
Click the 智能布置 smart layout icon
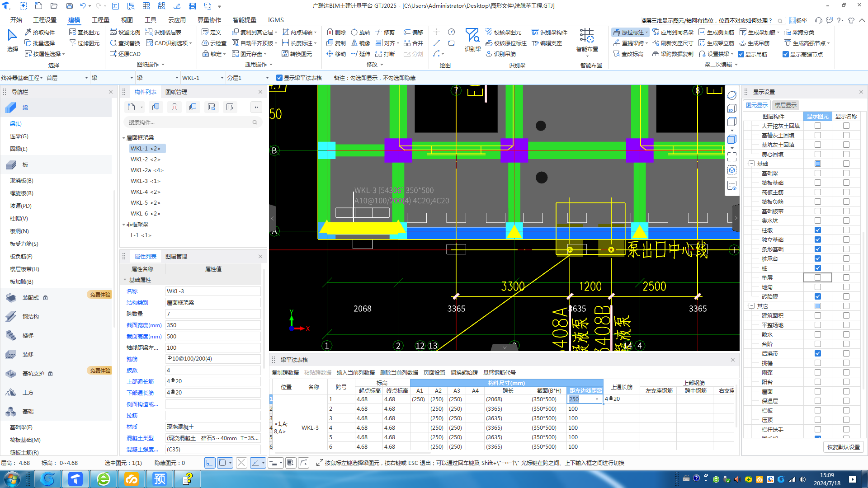click(587, 40)
